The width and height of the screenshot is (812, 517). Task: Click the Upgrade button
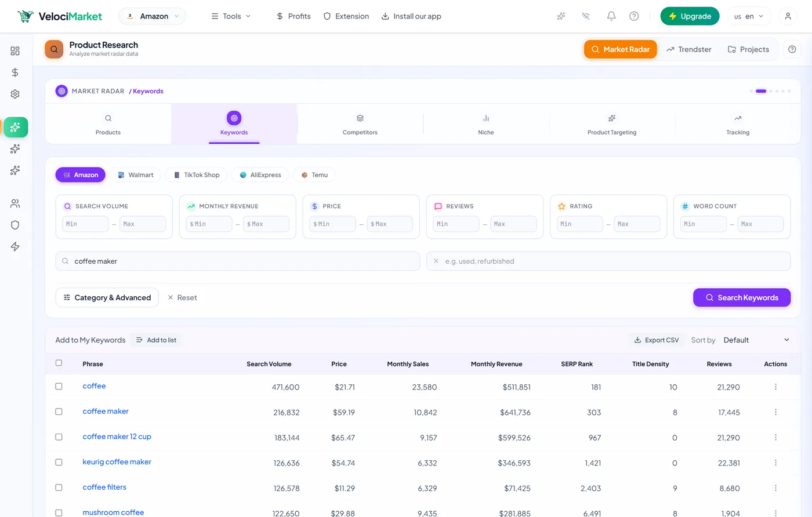[690, 16]
